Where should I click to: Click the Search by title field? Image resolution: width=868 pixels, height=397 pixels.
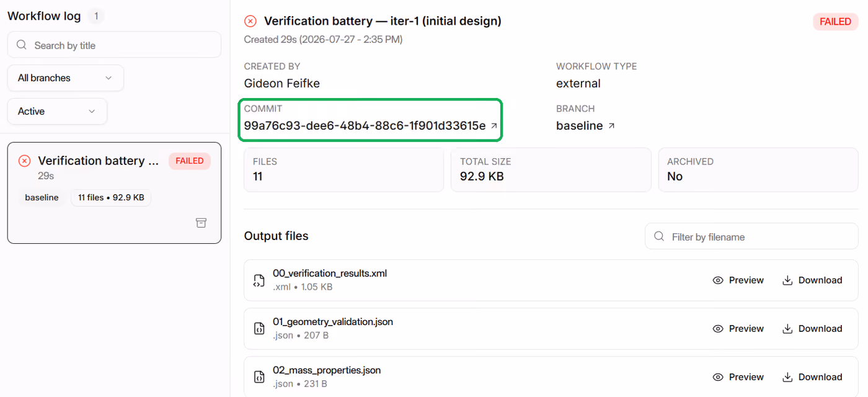coord(114,45)
